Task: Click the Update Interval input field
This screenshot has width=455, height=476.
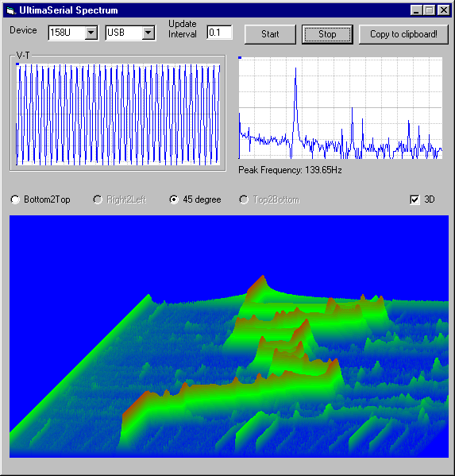Action: [x=220, y=33]
